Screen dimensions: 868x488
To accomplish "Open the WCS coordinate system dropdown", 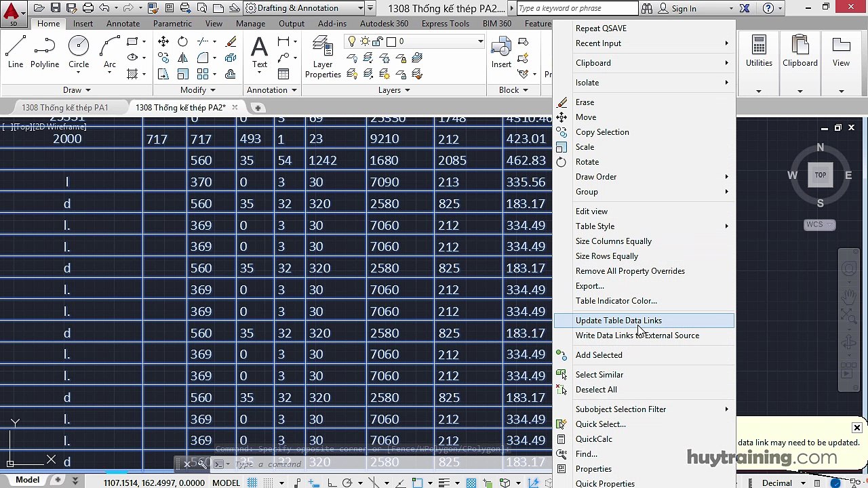I will point(819,224).
